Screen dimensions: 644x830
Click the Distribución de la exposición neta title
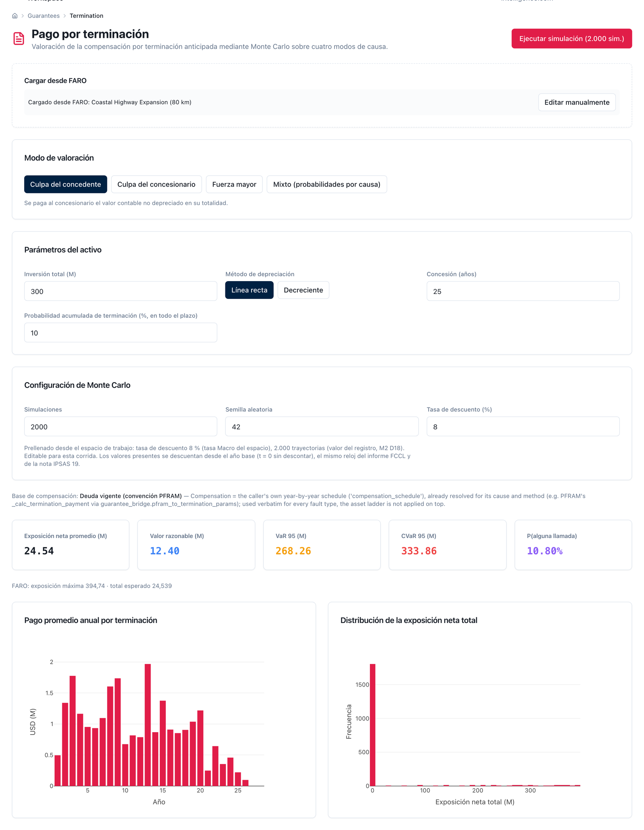[x=409, y=620]
